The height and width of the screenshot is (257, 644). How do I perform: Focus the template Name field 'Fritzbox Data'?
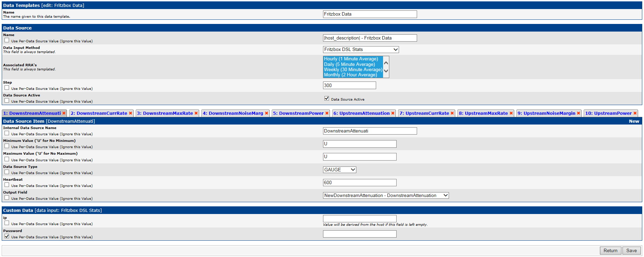click(370, 14)
